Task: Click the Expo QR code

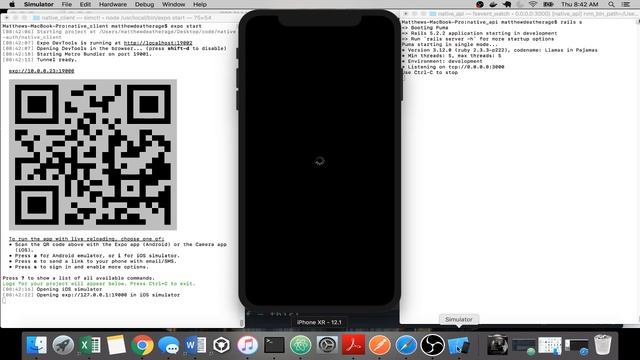Action: 93,155
